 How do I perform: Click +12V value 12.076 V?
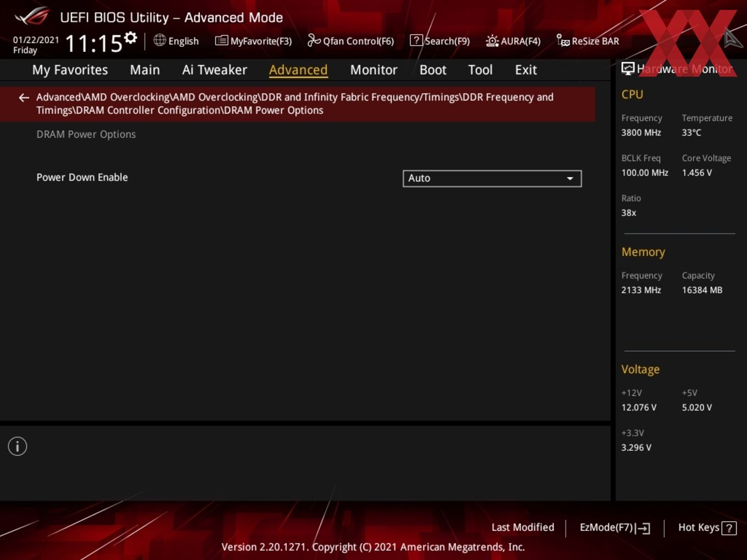coord(639,407)
